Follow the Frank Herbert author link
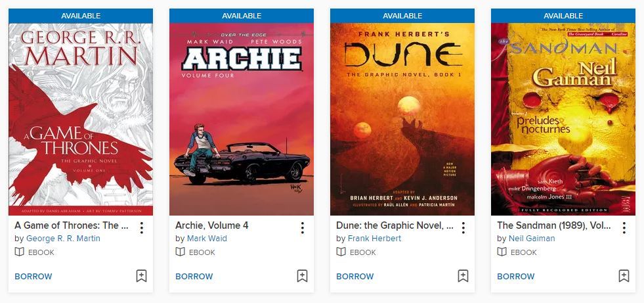Image resolution: width=644 pixels, height=303 pixels. pos(375,239)
